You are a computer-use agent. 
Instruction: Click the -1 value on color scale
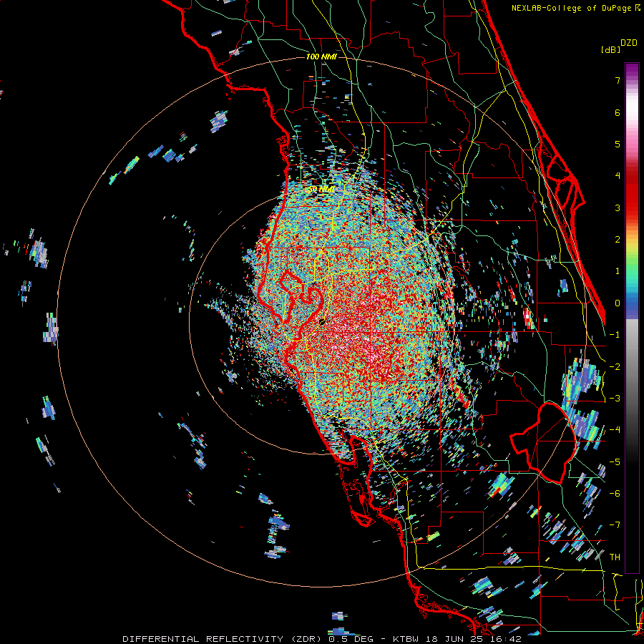615,335
